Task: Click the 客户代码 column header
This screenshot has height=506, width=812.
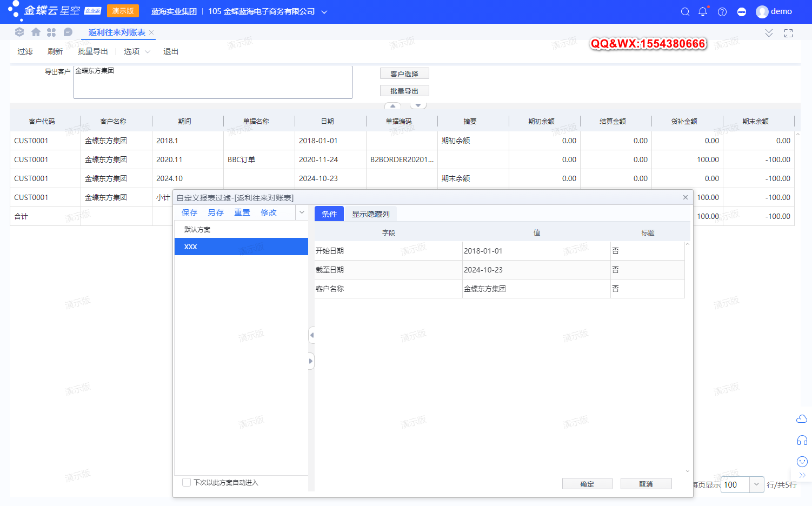Action: [42, 121]
